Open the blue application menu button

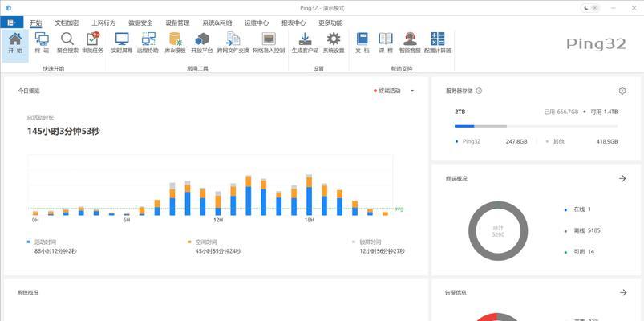point(11,22)
